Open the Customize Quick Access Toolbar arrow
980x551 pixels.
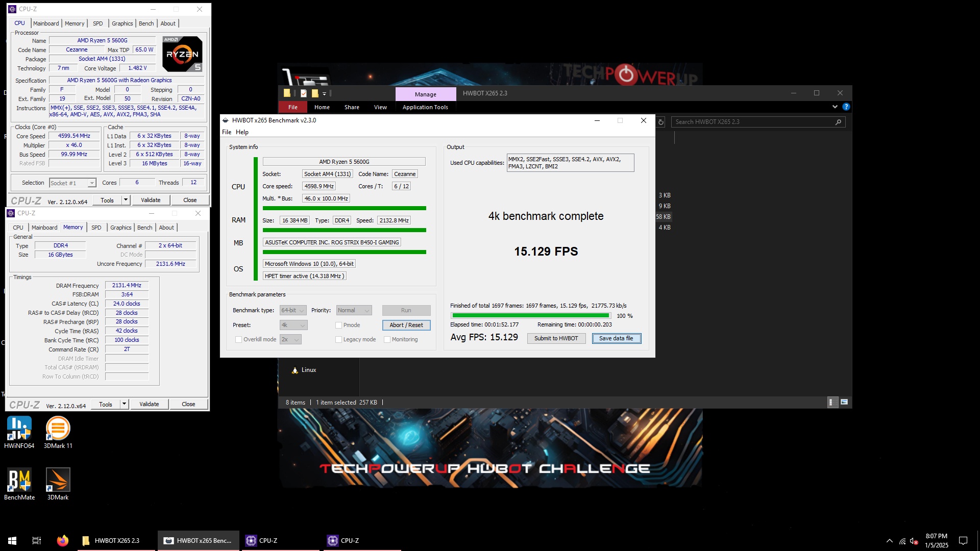click(x=324, y=94)
